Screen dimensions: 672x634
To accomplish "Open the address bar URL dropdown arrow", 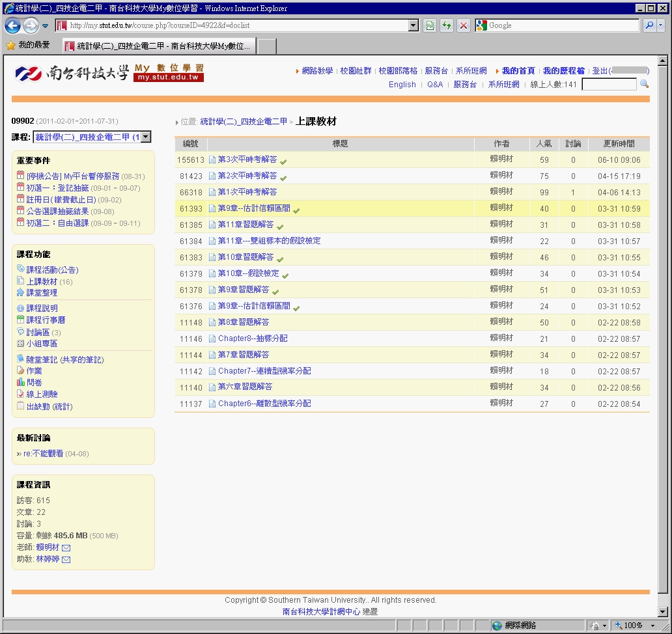I will click(x=413, y=25).
